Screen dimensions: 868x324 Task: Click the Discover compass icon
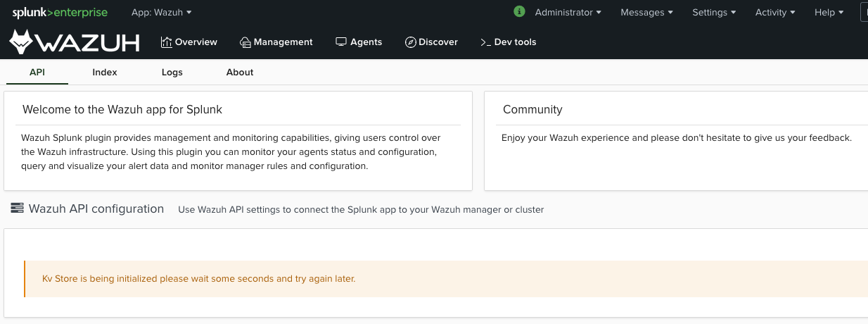[x=411, y=42]
